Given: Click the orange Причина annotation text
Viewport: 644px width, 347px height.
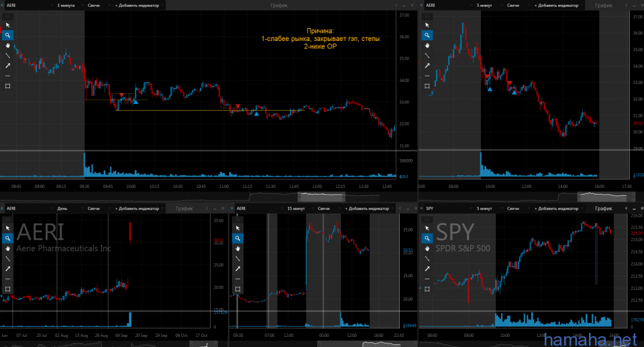Looking at the screenshot, I should click(321, 39).
